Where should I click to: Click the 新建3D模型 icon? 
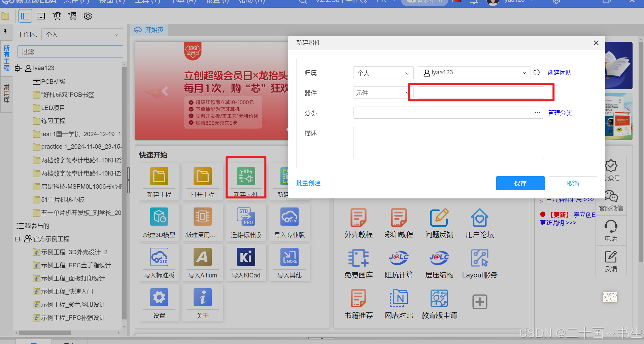(159, 217)
